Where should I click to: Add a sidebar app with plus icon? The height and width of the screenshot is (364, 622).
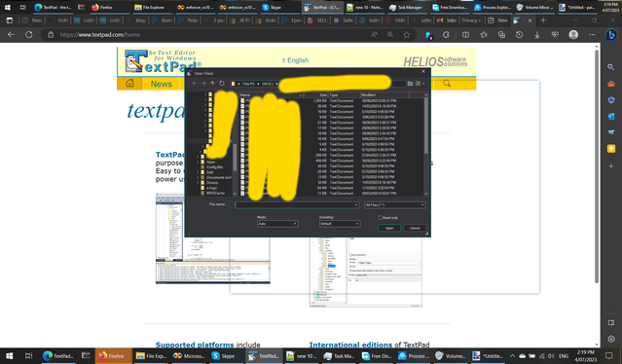pyautogui.click(x=611, y=165)
